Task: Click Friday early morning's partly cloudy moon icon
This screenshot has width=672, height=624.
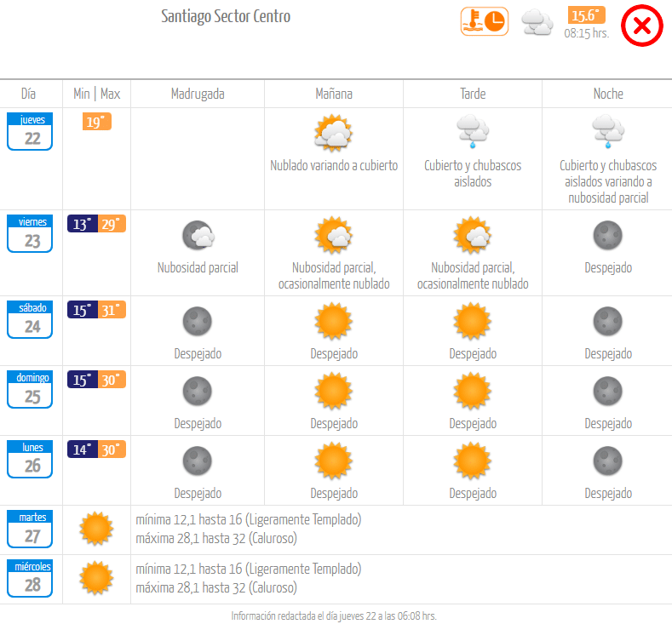Action: pos(198,236)
